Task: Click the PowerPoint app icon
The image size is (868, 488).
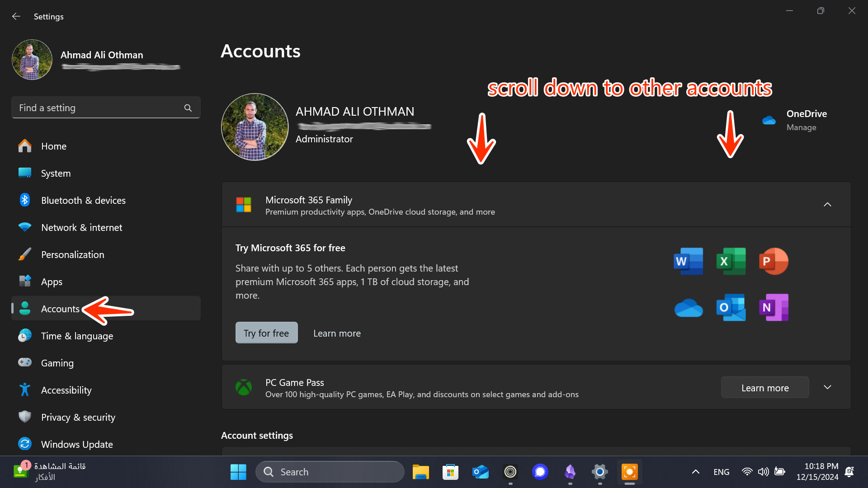Action: pos(773,261)
